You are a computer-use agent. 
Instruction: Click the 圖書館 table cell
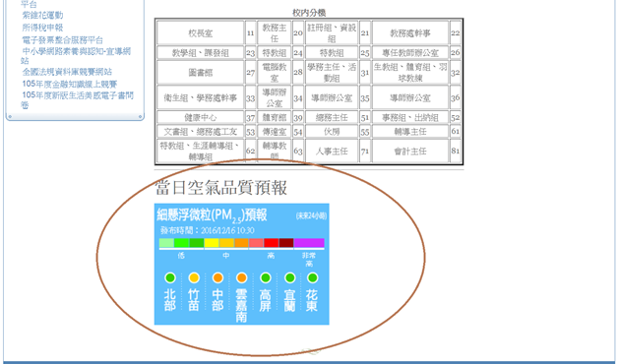(200, 72)
